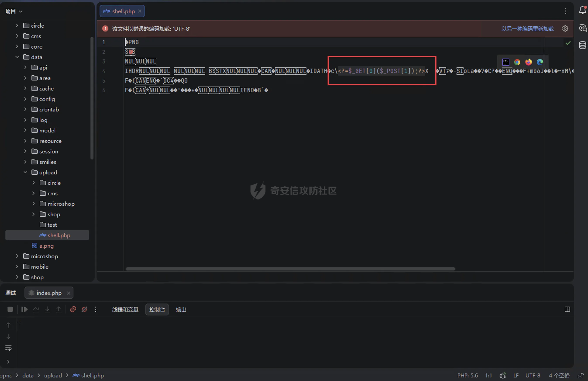The width and height of the screenshot is (588, 381).
Task: Expand the microshop folder under upload
Action: click(x=34, y=204)
